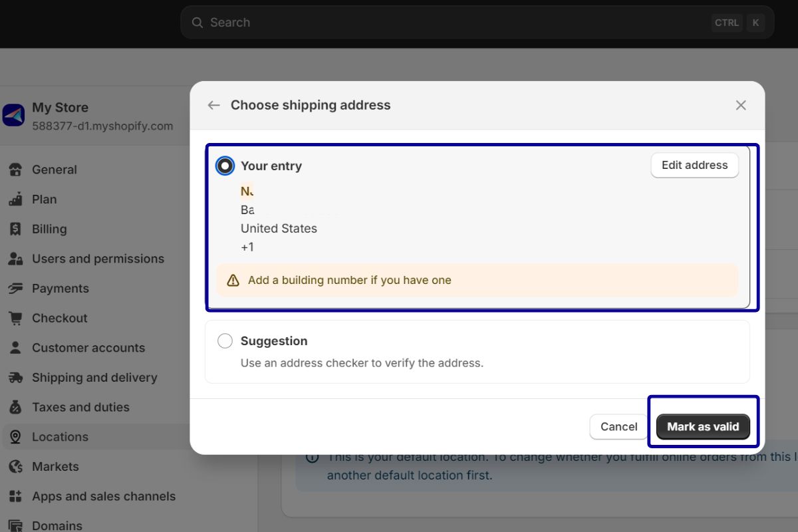Click the info icon in the default location notice
This screenshot has width=798, height=532.
(x=311, y=458)
